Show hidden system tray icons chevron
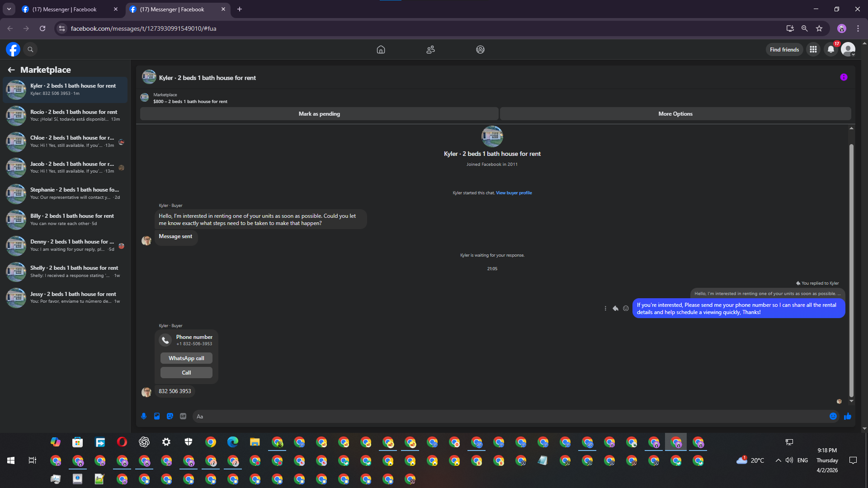 [778, 460]
